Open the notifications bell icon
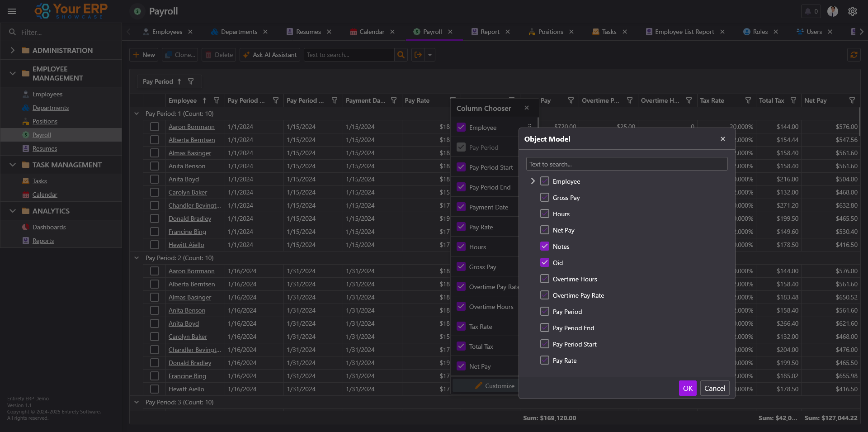868x432 pixels. [x=808, y=11]
